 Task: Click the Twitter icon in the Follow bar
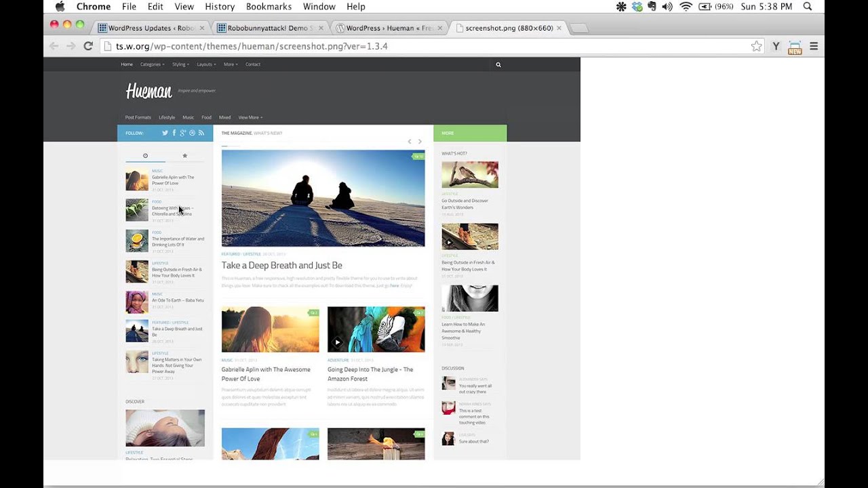(x=165, y=133)
